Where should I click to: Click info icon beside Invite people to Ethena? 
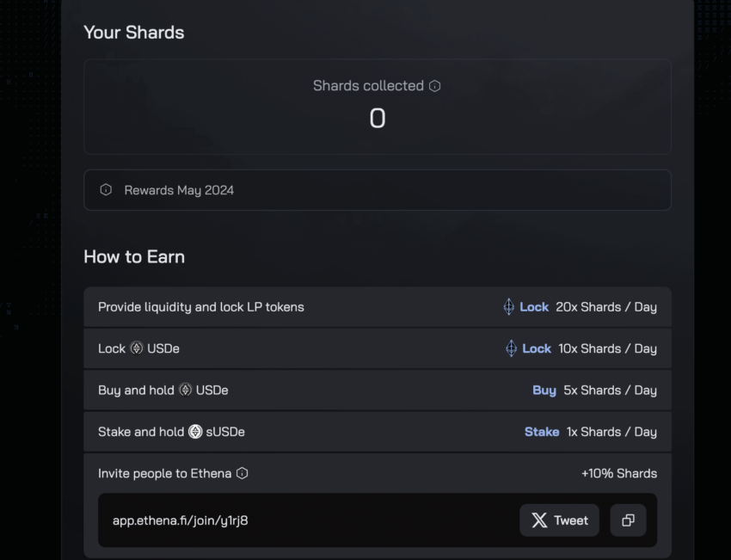coord(243,473)
